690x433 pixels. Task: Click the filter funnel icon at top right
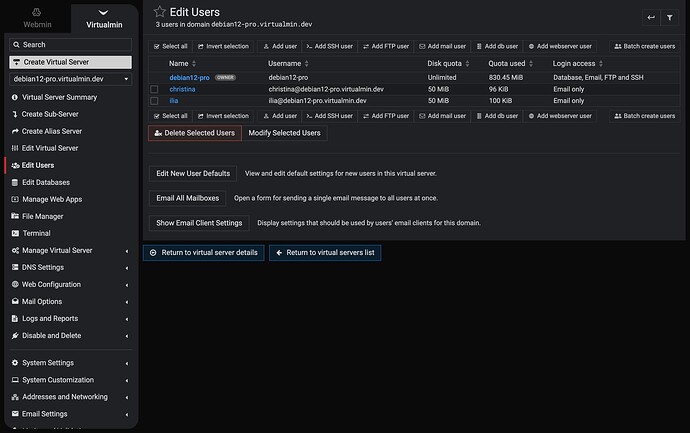[x=669, y=18]
